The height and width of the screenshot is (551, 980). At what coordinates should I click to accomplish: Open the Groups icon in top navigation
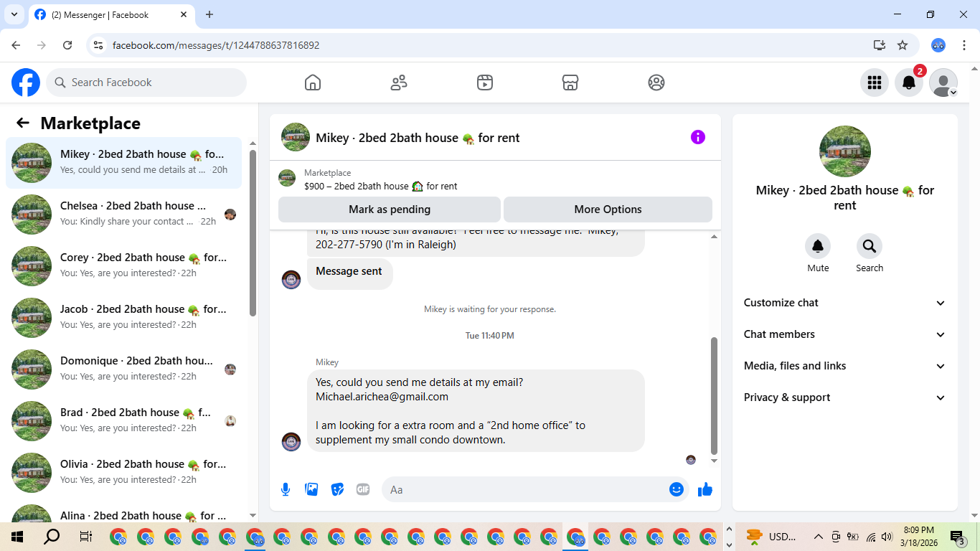656,83
